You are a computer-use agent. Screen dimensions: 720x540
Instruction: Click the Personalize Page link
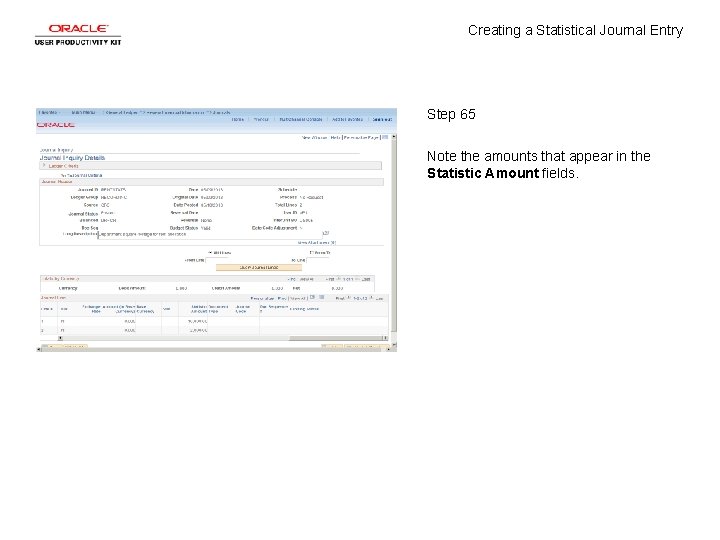pyautogui.click(x=361, y=138)
